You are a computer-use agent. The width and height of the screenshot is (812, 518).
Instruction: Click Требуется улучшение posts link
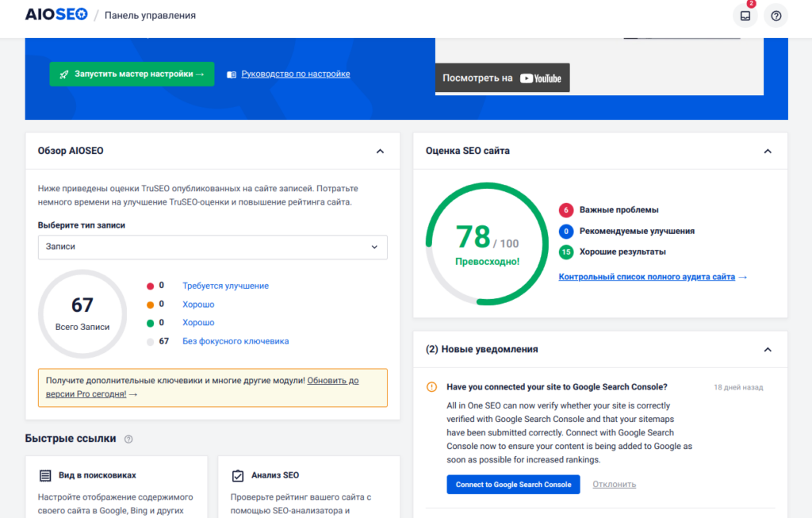tap(225, 286)
